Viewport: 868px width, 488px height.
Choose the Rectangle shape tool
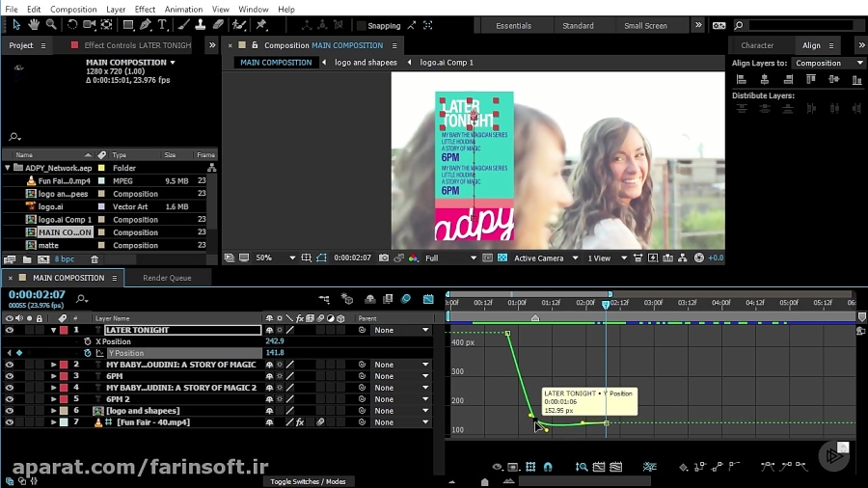click(x=127, y=25)
